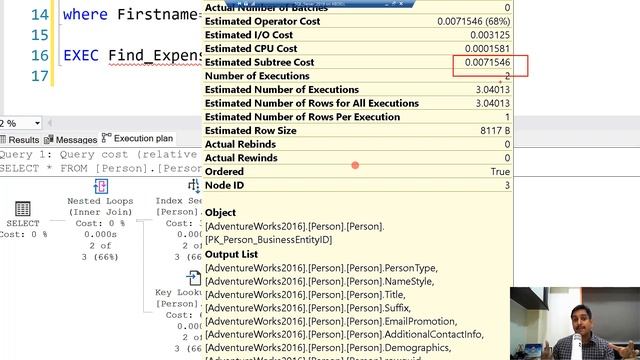Click the Person.Title output column

pos(305,295)
